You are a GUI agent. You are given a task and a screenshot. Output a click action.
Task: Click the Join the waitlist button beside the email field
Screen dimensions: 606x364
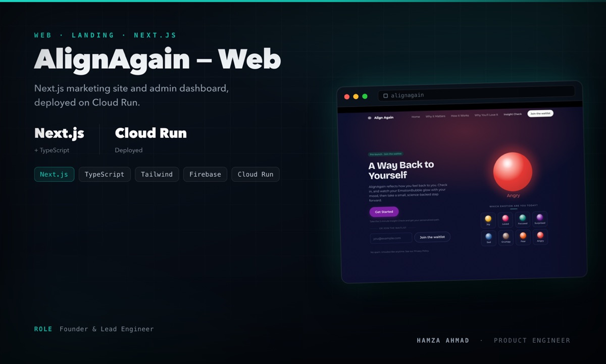pos(432,237)
